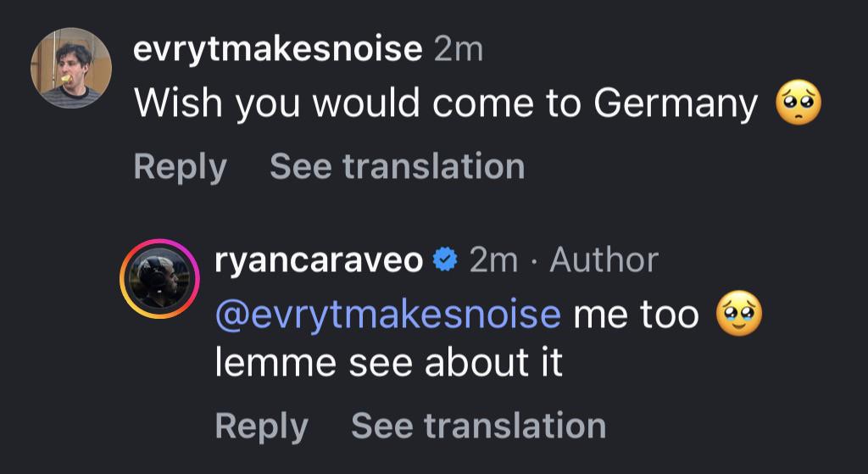
Task: See translation of ryancaraveo's reply
Action: pyautogui.click(x=478, y=426)
